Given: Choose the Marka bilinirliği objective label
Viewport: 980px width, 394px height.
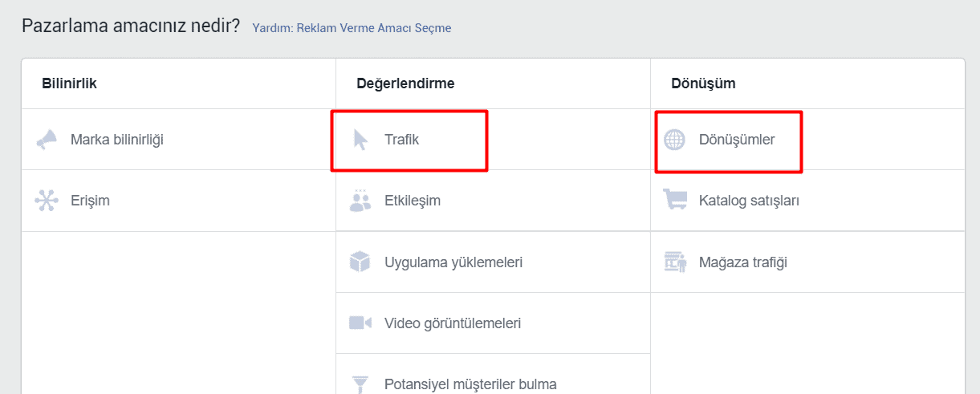Looking at the screenshot, I should coord(117,140).
